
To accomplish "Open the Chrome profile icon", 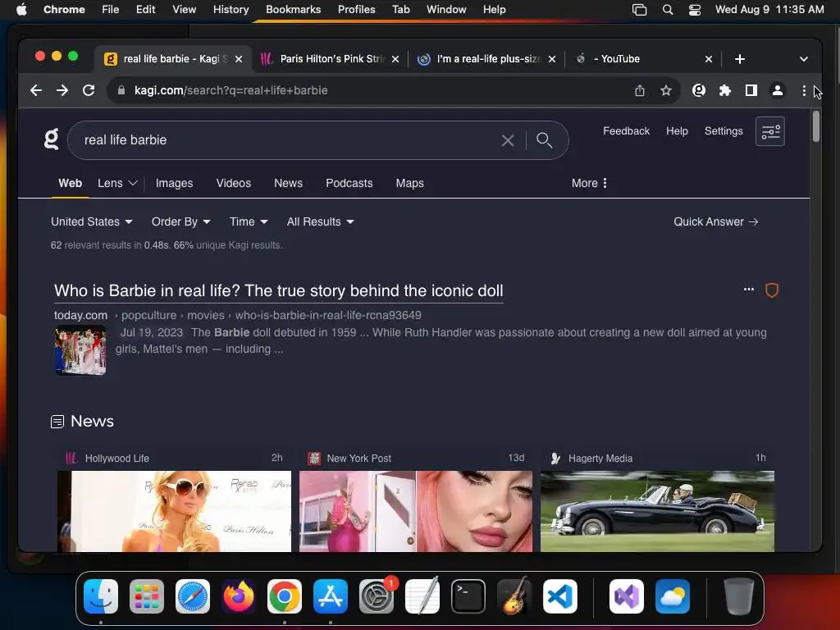I will (x=778, y=90).
